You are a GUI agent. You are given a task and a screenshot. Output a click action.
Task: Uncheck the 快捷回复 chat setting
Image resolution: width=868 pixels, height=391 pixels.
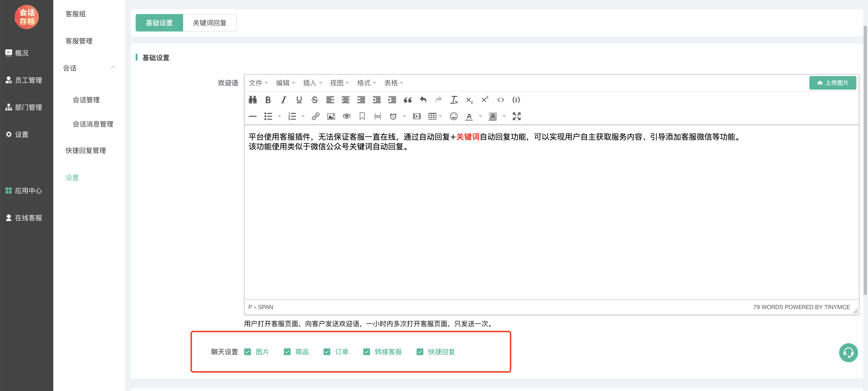point(420,352)
